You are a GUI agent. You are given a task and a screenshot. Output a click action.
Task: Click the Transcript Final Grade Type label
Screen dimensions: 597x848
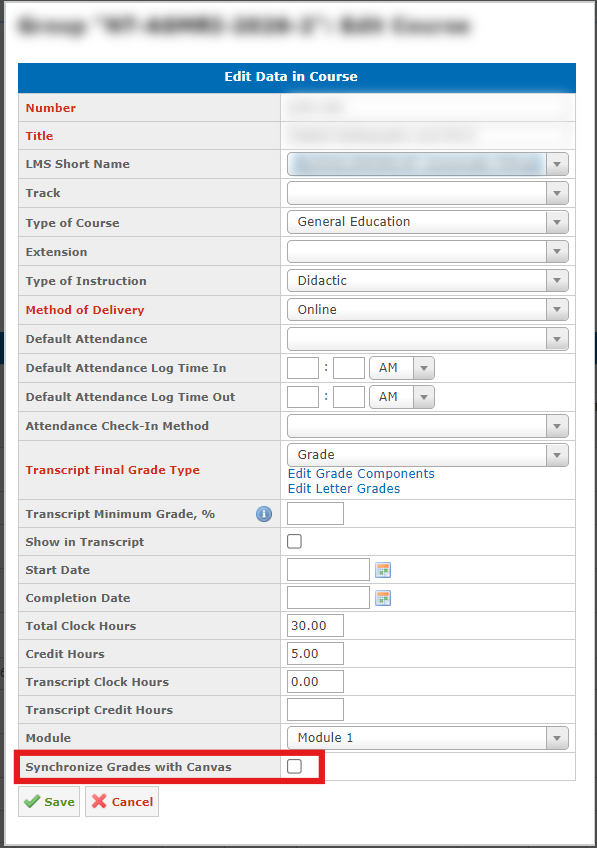112,470
